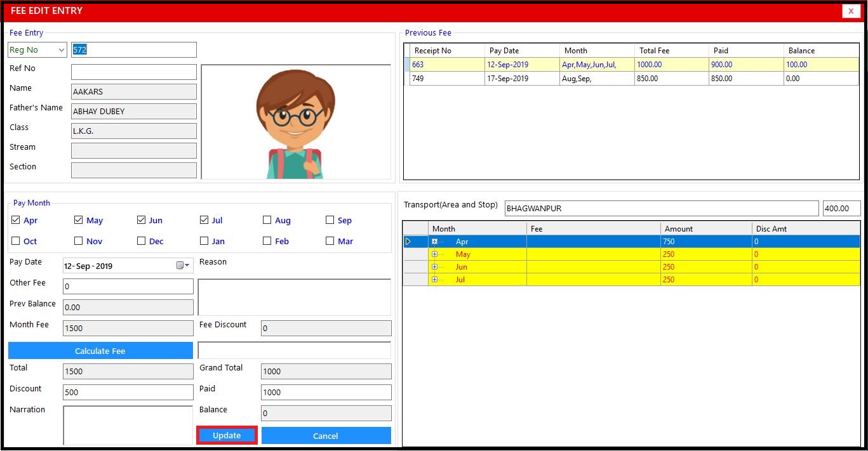This screenshot has height=451, width=868.
Task: Click the student avatar photo
Action: [x=296, y=122]
